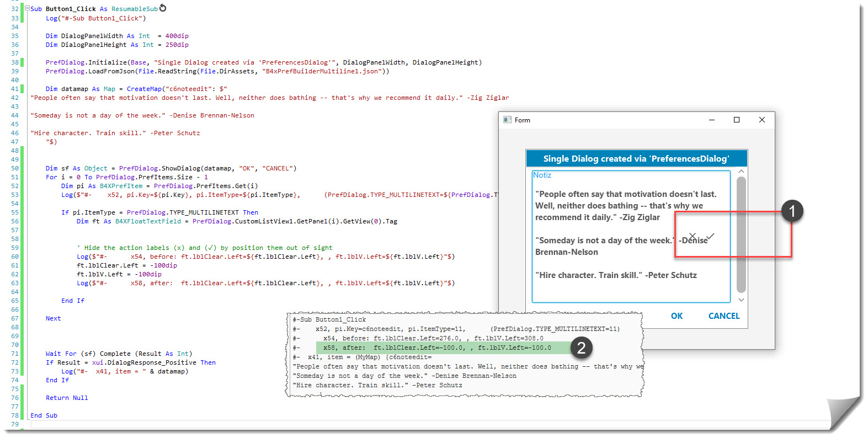Viewport: 868px width, 438px height.
Task: Click the scrollbar down arrow in dialog
Action: click(741, 300)
